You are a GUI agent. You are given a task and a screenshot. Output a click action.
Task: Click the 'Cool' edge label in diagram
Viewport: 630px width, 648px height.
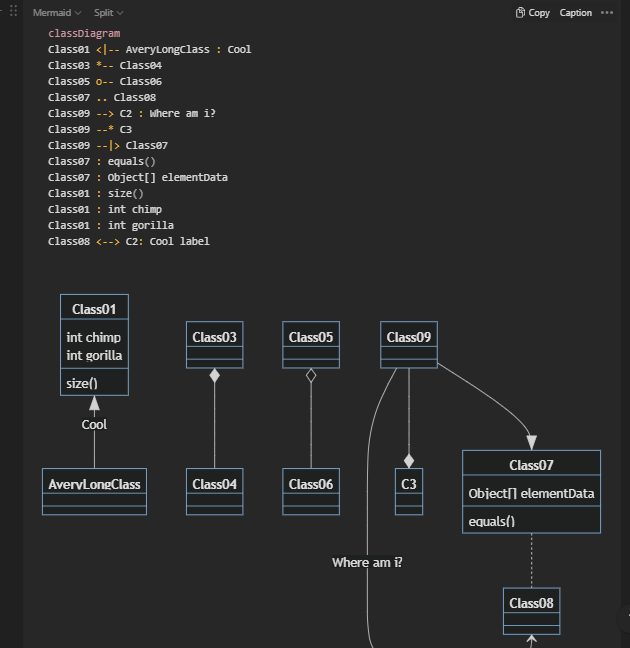(94, 424)
